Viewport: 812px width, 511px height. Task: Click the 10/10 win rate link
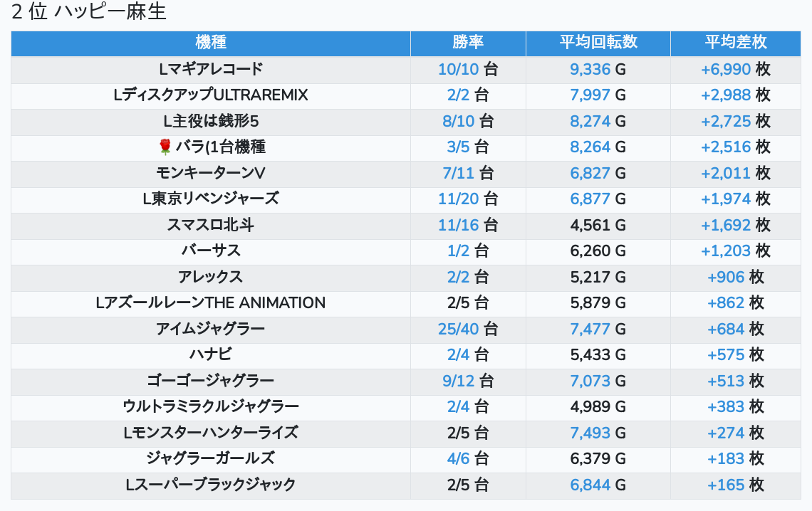click(x=459, y=69)
